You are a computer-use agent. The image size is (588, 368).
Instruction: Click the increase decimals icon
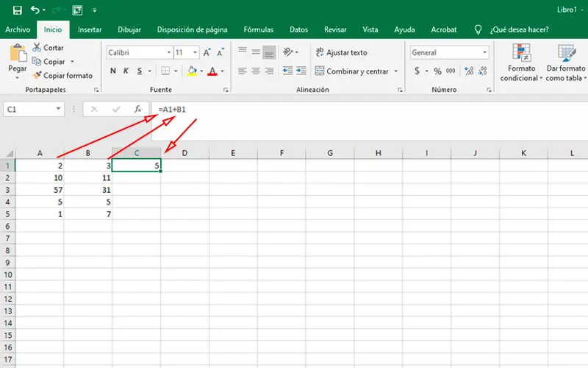coord(469,71)
